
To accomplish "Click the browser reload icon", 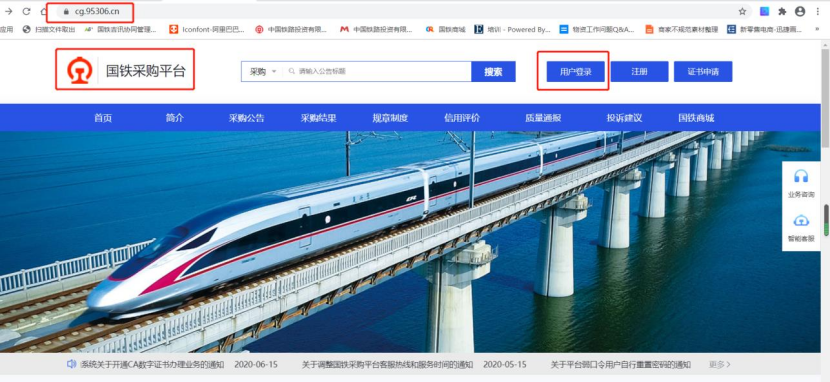I will pos(26,12).
